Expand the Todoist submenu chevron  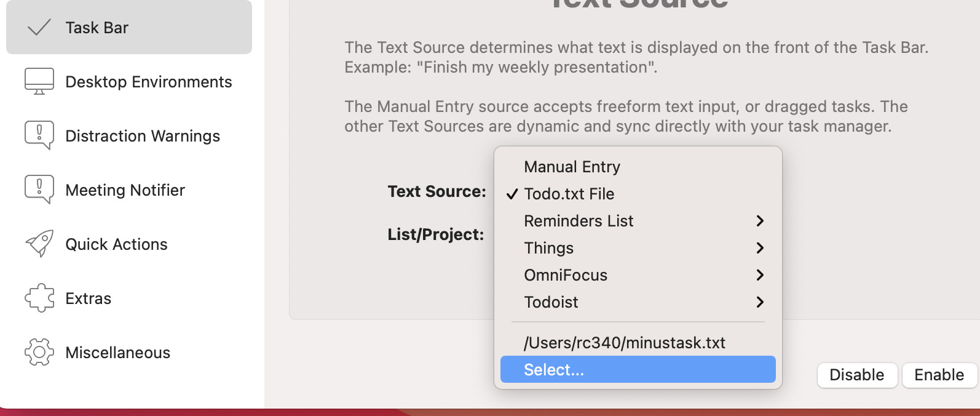pyautogui.click(x=760, y=302)
